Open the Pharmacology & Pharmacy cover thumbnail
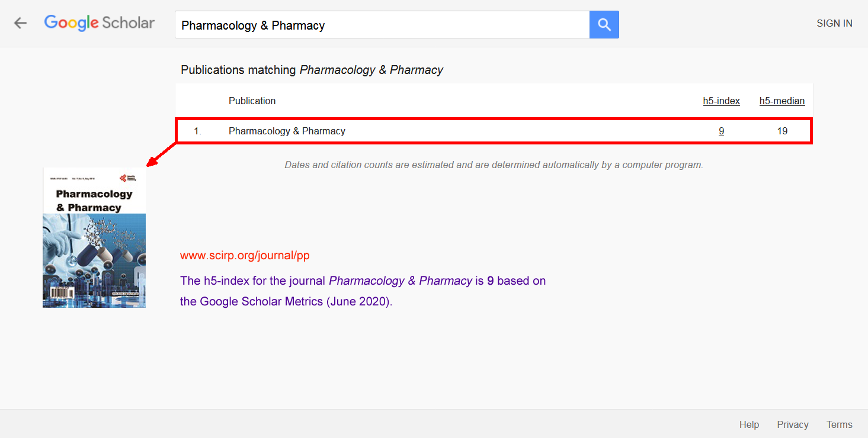Screen dimensions: 868x438 [94, 237]
